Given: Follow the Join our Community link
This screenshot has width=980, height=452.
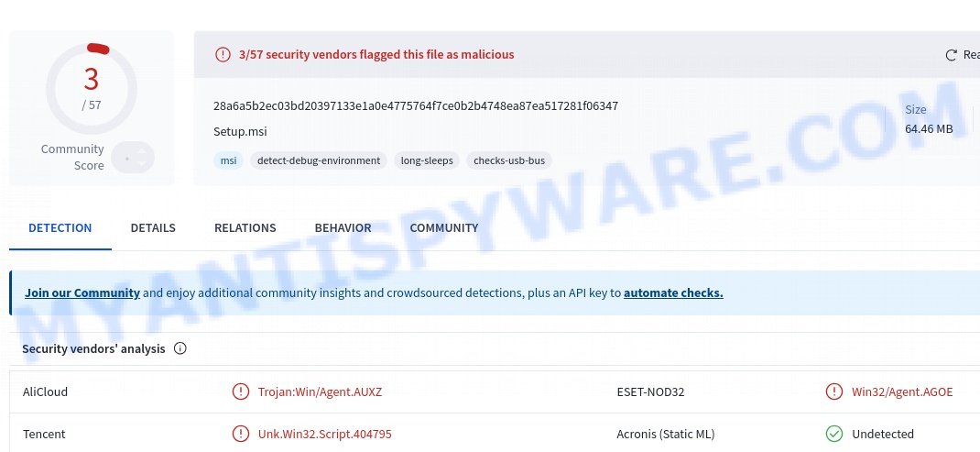Looking at the screenshot, I should tap(82, 292).
